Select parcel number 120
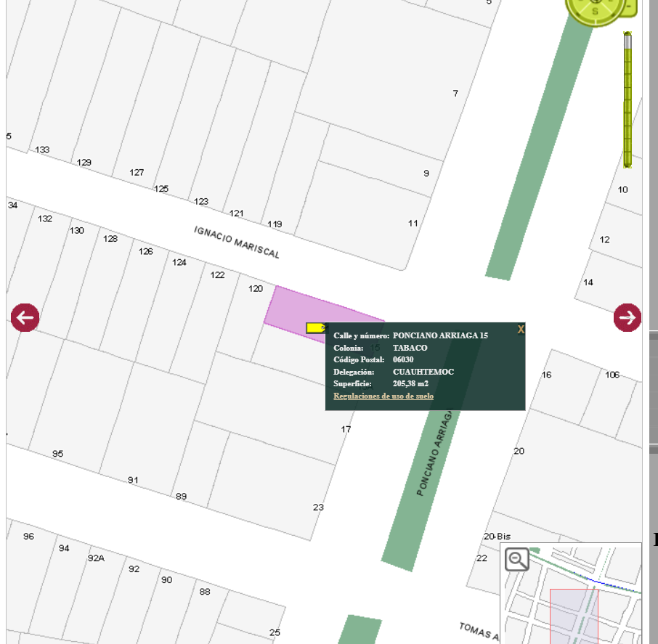The width and height of the screenshot is (658, 644). pyautogui.click(x=256, y=289)
